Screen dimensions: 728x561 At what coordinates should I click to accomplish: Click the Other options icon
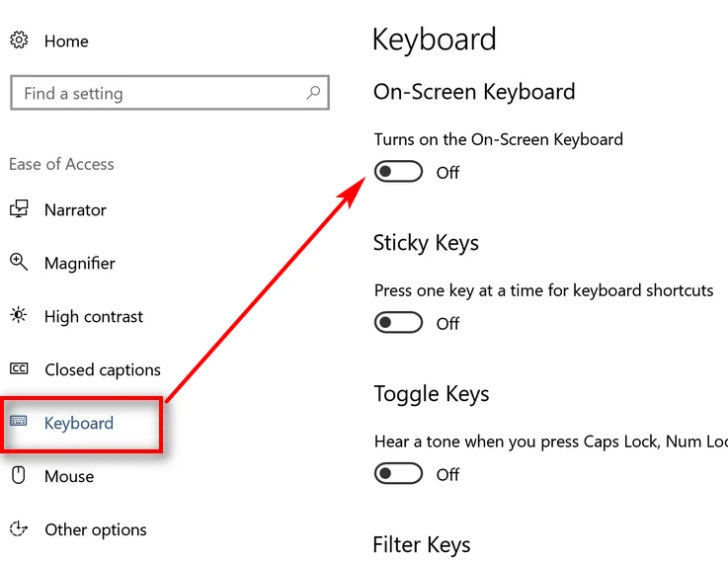click(x=19, y=529)
